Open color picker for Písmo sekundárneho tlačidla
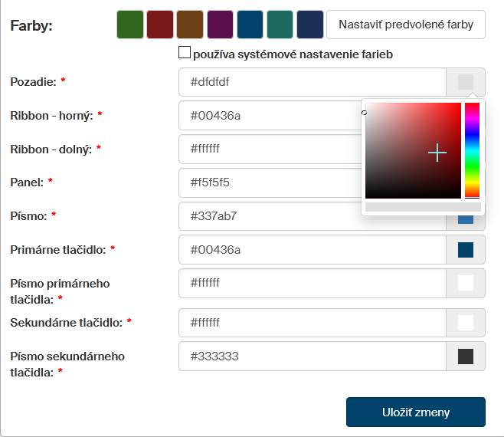 point(465,356)
